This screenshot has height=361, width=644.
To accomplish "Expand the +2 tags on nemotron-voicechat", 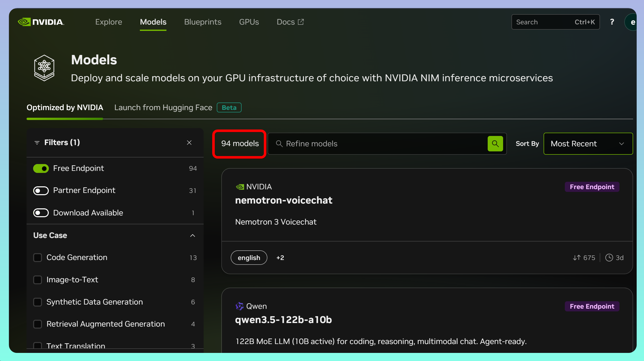I will pos(280,258).
